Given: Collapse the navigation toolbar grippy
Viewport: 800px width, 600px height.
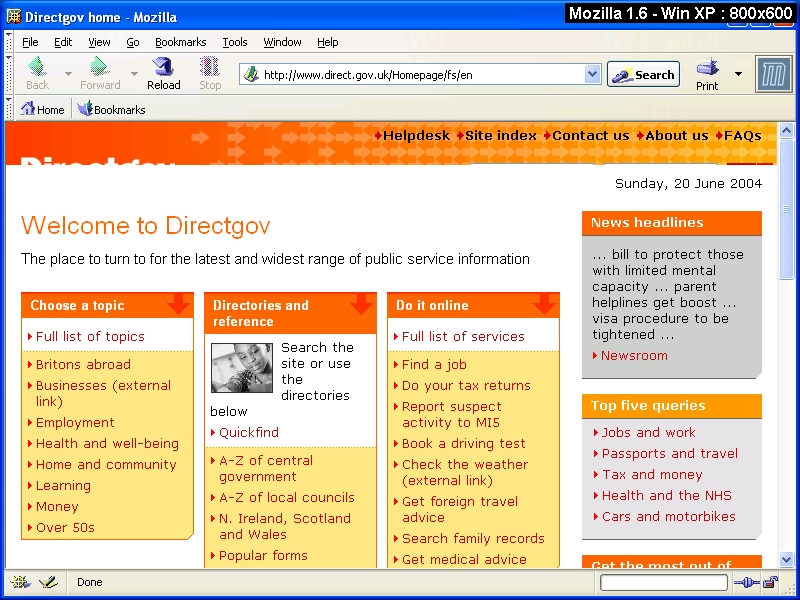Looking at the screenshot, I should [9, 74].
